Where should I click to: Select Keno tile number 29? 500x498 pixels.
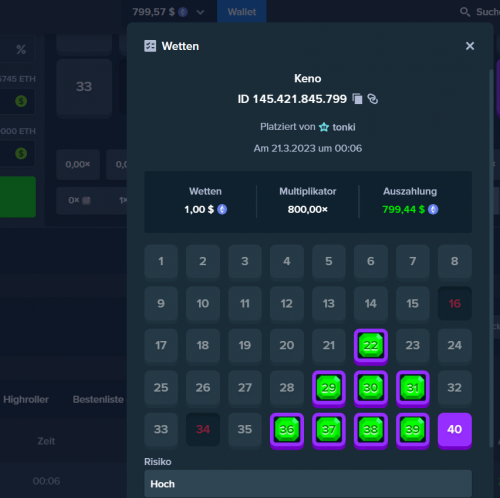point(329,388)
